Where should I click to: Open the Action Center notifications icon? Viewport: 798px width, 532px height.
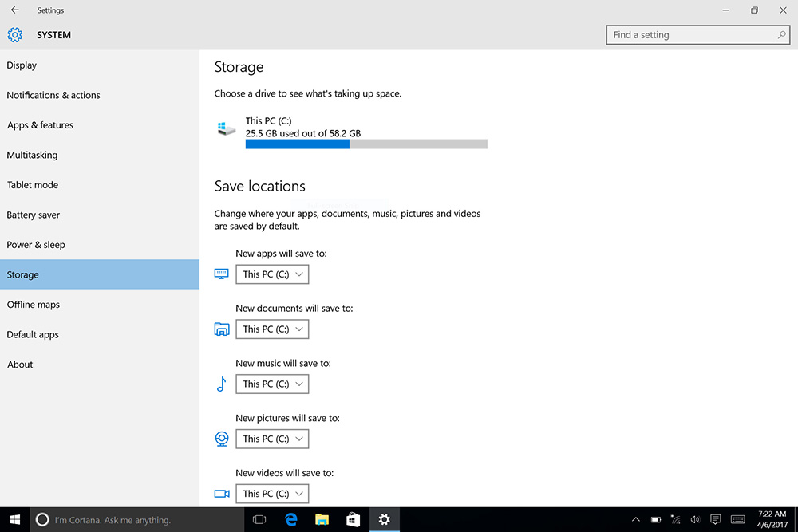click(716, 519)
